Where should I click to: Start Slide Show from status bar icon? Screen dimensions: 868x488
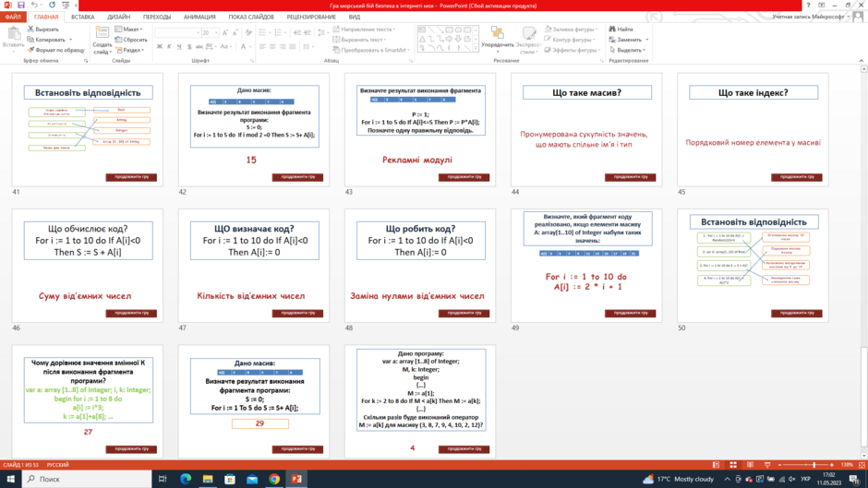pos(767,465)
